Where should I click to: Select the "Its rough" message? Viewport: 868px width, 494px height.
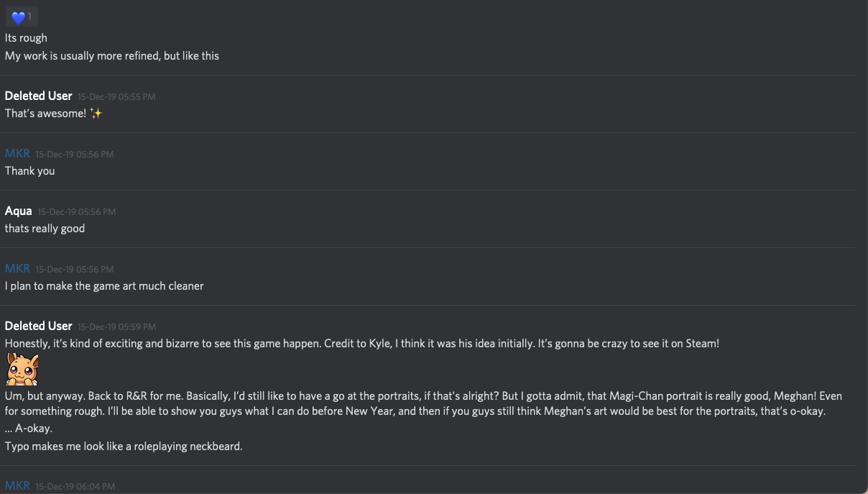coord(26,37)
